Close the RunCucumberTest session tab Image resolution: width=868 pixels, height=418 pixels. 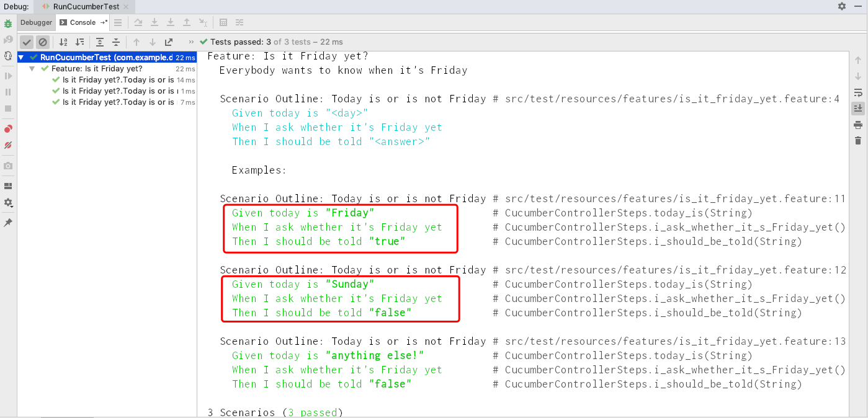point(126,6)
